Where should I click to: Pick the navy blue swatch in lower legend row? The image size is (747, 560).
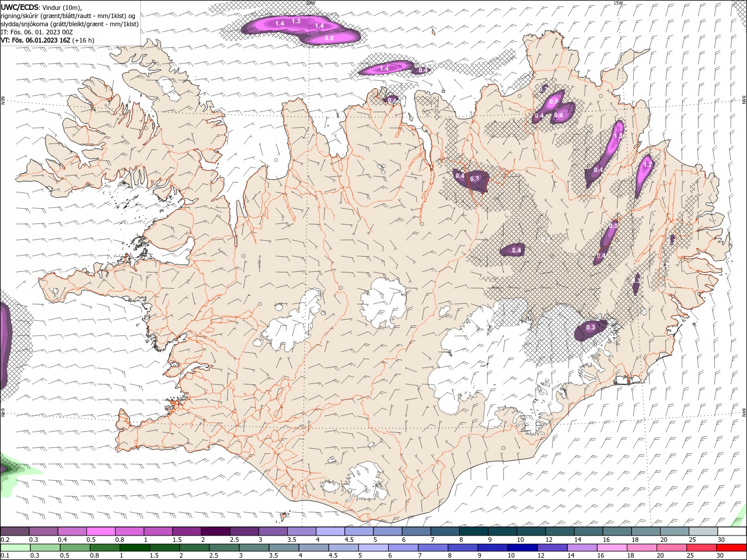point(522,548)
